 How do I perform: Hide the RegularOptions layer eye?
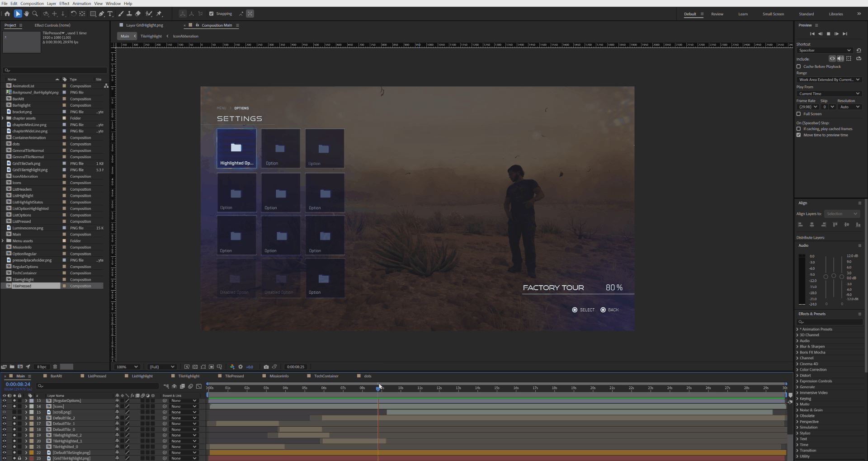4,400
